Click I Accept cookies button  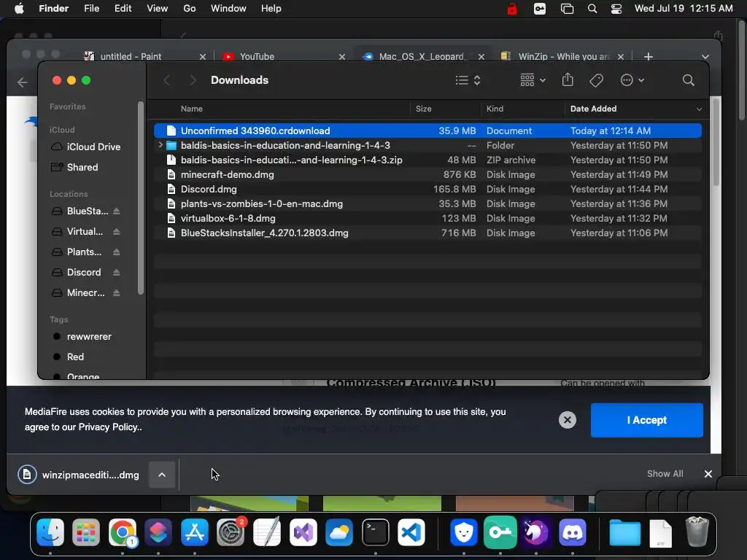646,420
